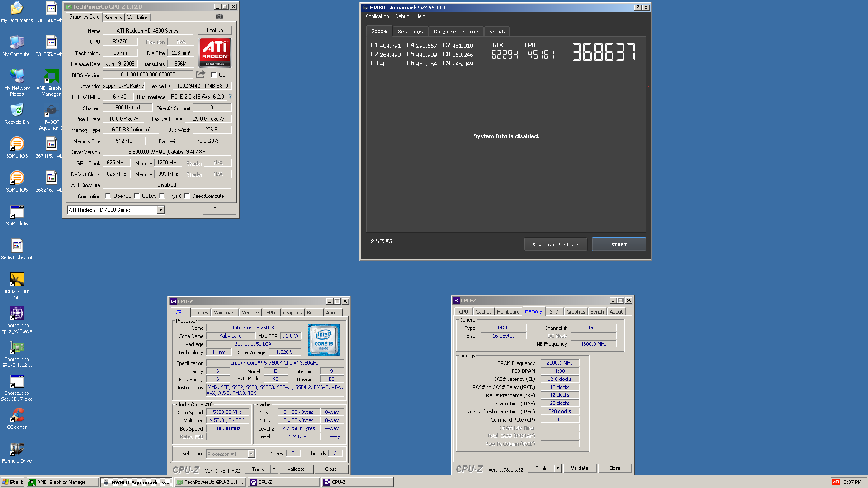Viewport: 868px width, 488px height.
Task: Switch to the Sensors tab in GPU-Z
Action: (113, 17)
